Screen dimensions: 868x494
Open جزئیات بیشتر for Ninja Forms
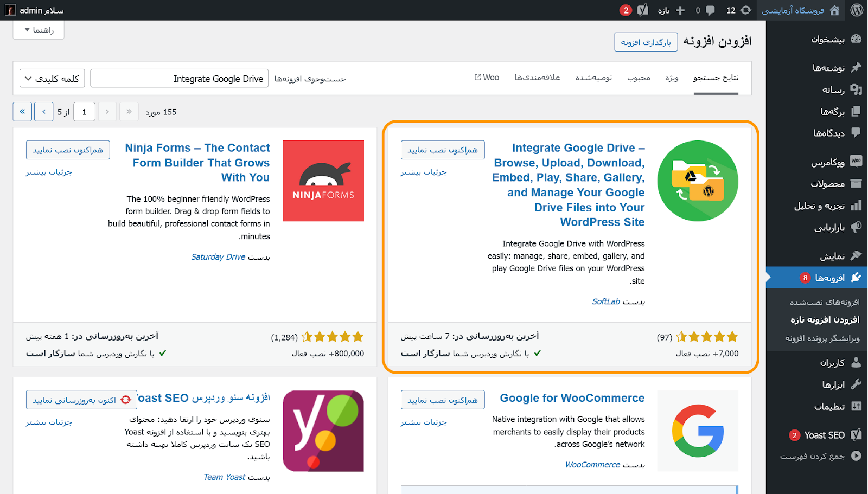[49, 172]
